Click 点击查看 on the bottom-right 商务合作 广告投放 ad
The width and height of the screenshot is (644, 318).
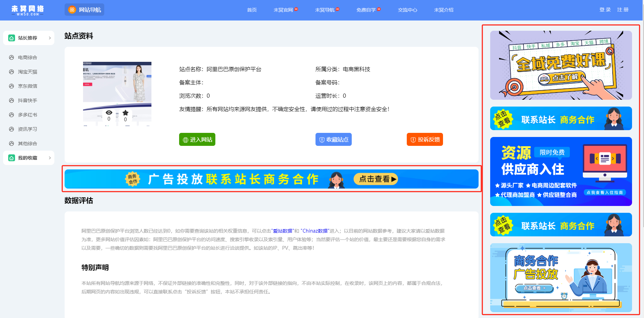point(534,288)
